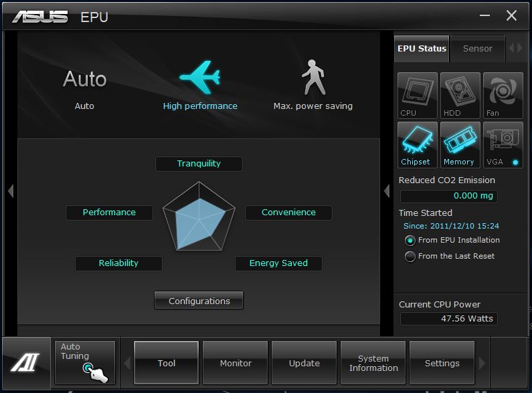Screen dimensions: 532x393
Task: Open the Settings menu
Action: click(x=442, y=363)
